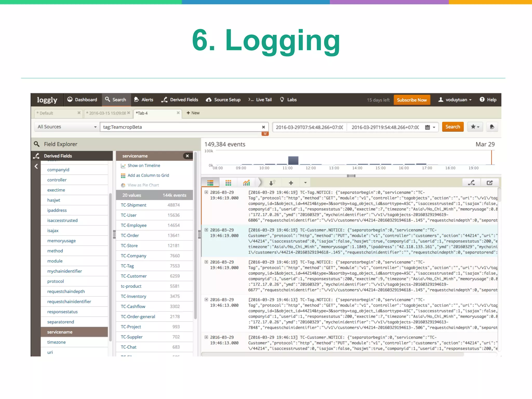Click the timeline chart resize handle
The image size is (532, 399).
351,176
